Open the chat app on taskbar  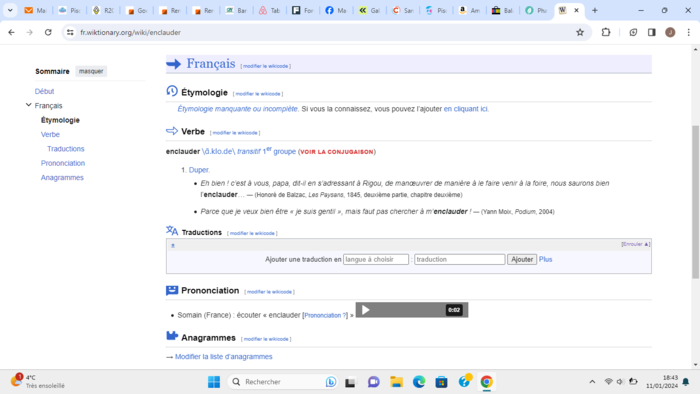pos(374,382)
